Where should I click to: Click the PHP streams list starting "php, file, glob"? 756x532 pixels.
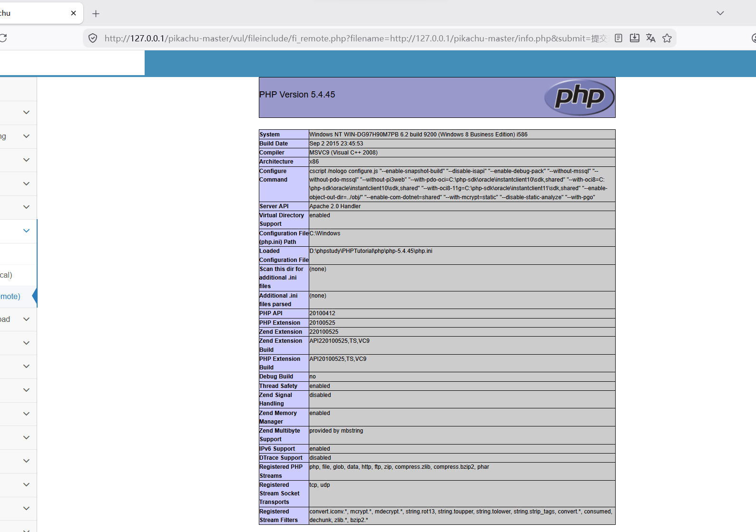click(399, 467)
